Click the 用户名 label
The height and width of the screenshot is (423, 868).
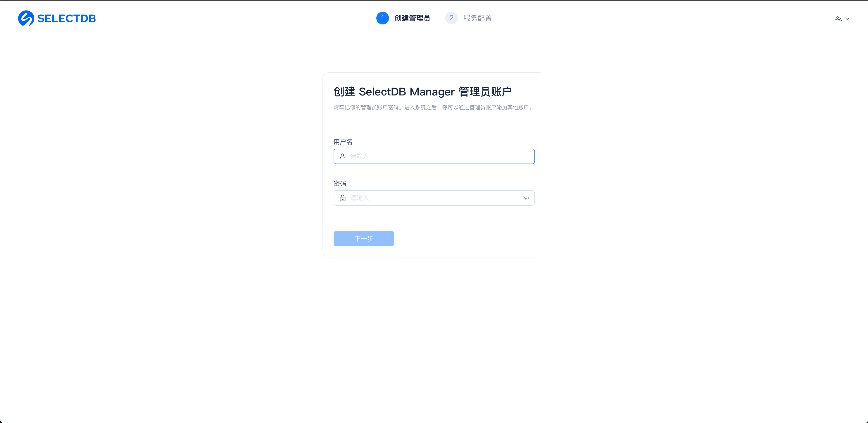pos(343,142)
